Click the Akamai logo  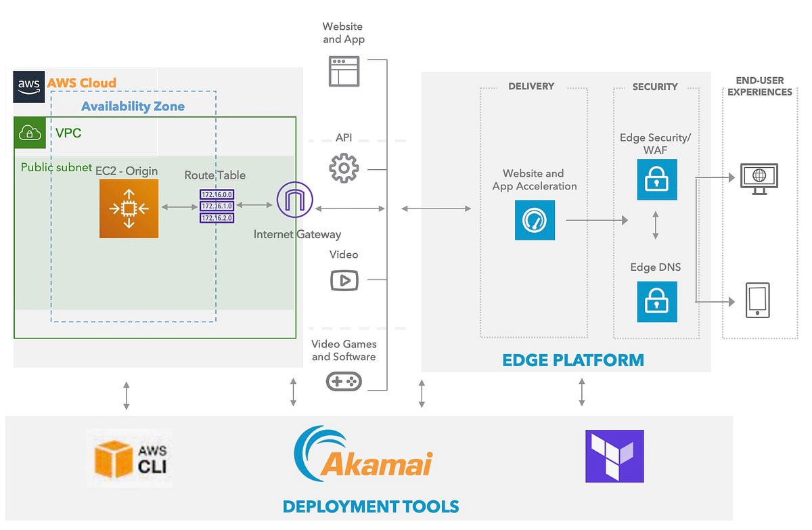tap(363, 456)
